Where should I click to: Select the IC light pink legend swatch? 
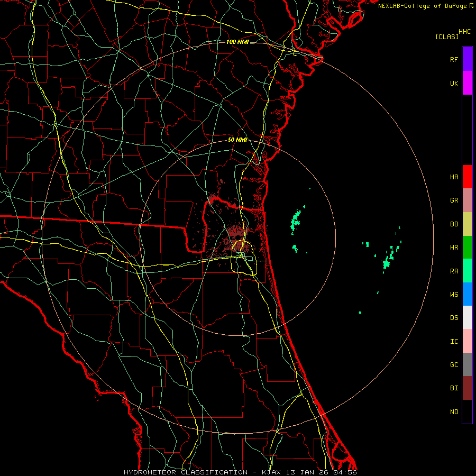pyautogui.click(x=467, y=341)
